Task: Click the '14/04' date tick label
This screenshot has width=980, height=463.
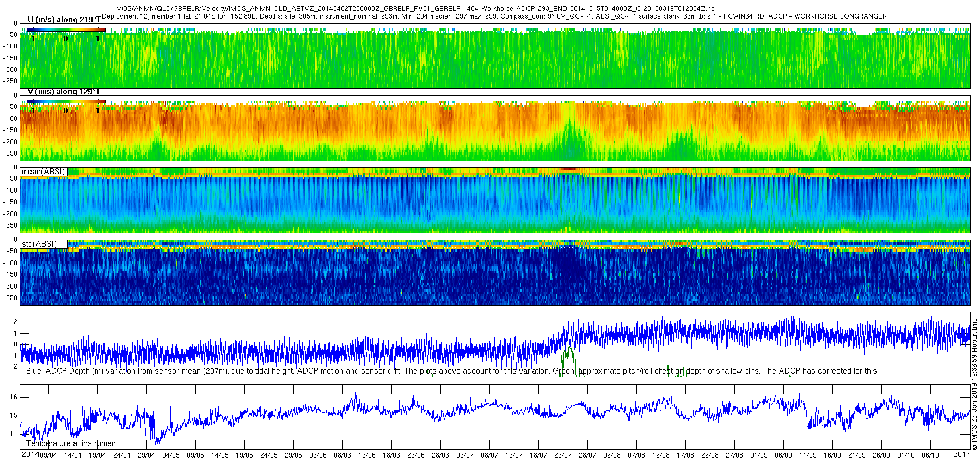Action: pyautogui.click(x=73, y=455)
